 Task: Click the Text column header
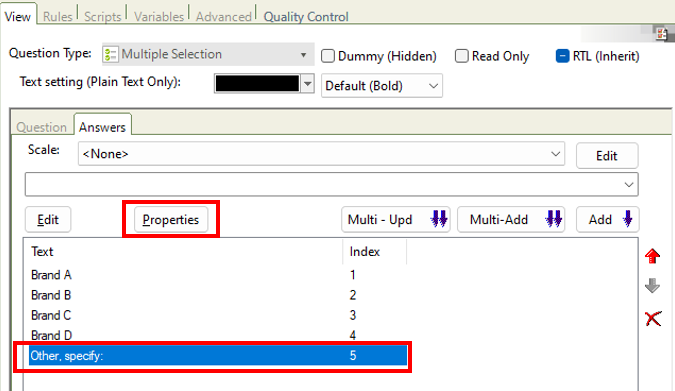click(x=184, y=251)
